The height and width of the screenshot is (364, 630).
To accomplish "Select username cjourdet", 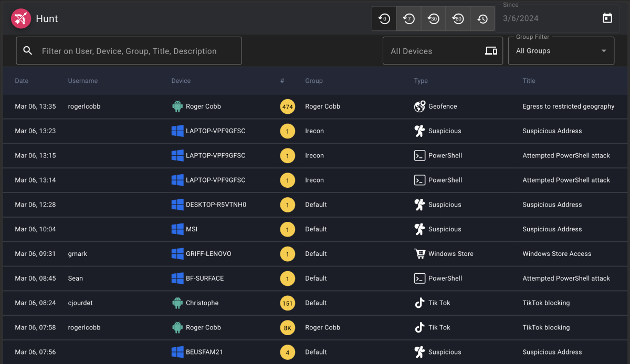I will coord(80,303).
